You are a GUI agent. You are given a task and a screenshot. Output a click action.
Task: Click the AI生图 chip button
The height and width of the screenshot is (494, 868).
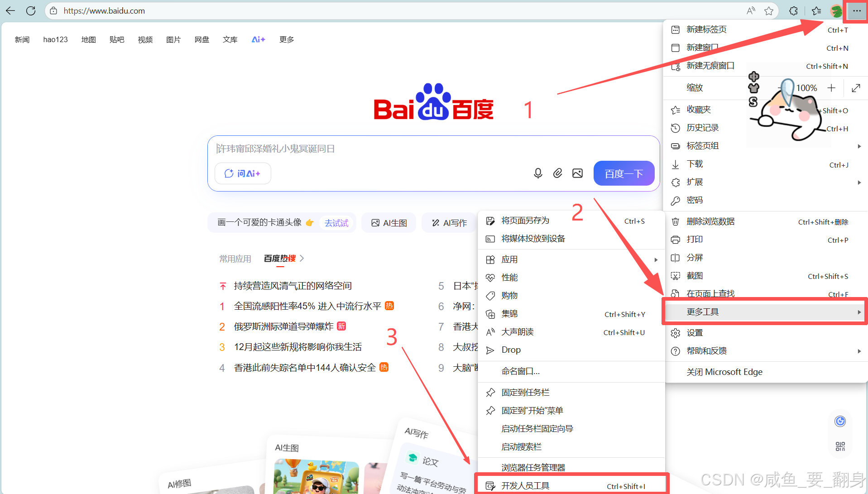[x=389, y=223]
